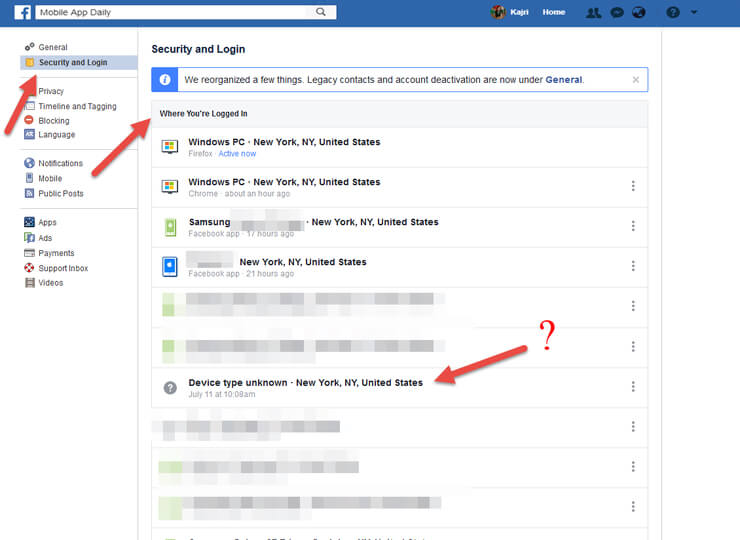The image size is (740, 540).
Task: Click the Timeline and Tagging icon
Action: [x=29, y=106]
